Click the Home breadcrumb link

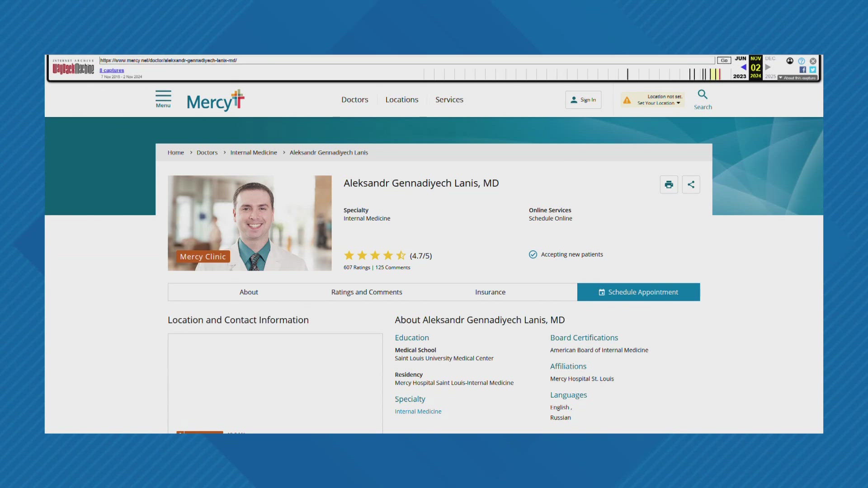click(x=176, y=153)
